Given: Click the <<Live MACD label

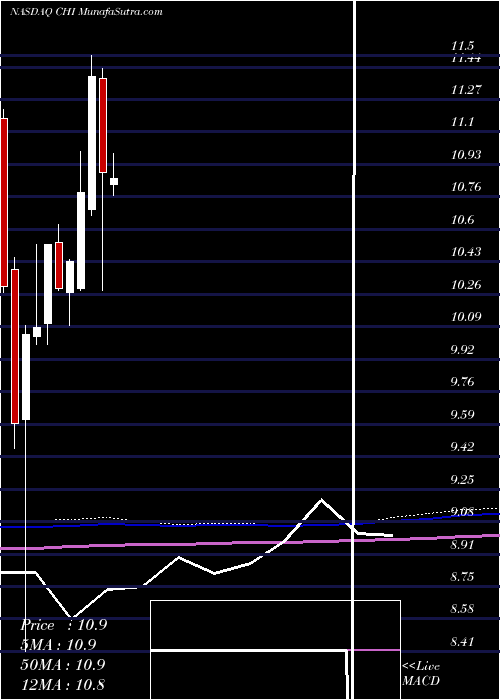Looking at the screenshot, I should point(421,674).
